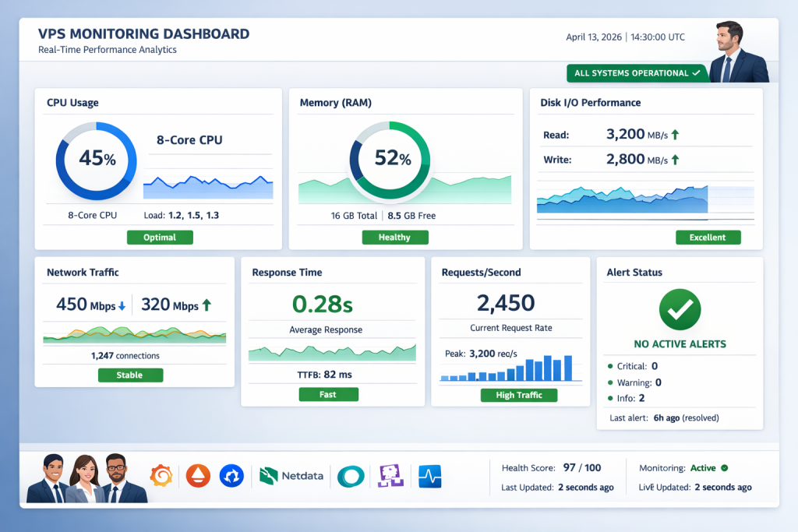Click the 16 GB Total label

point(354,216)
